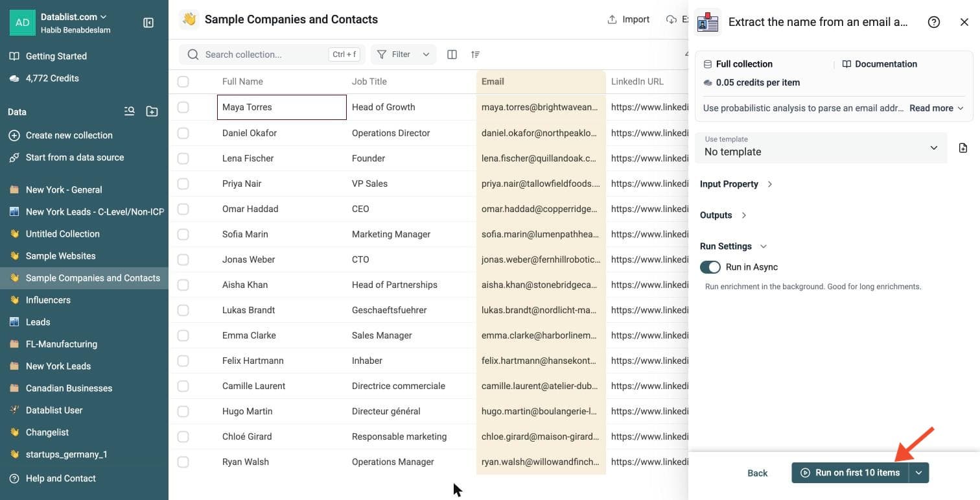Viewport: 980px width, 500px height.
Task: Open the Datablist.com workspace dropdown
Action: click(74, 17)
